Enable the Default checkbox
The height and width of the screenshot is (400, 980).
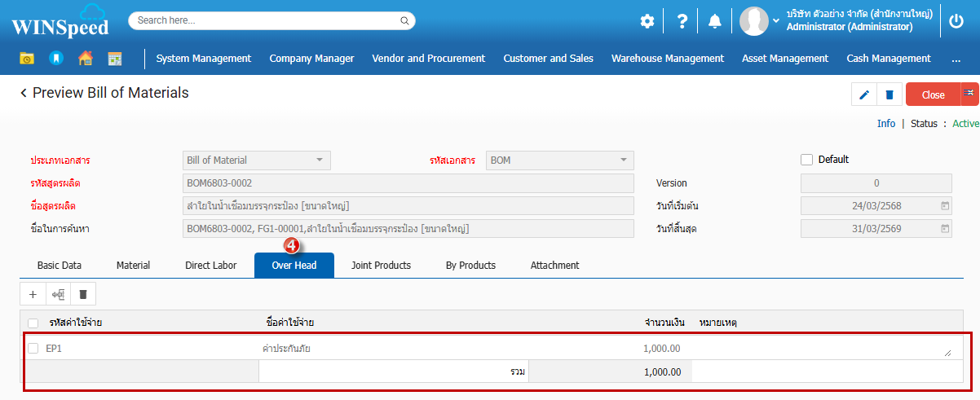pos(806,160)
